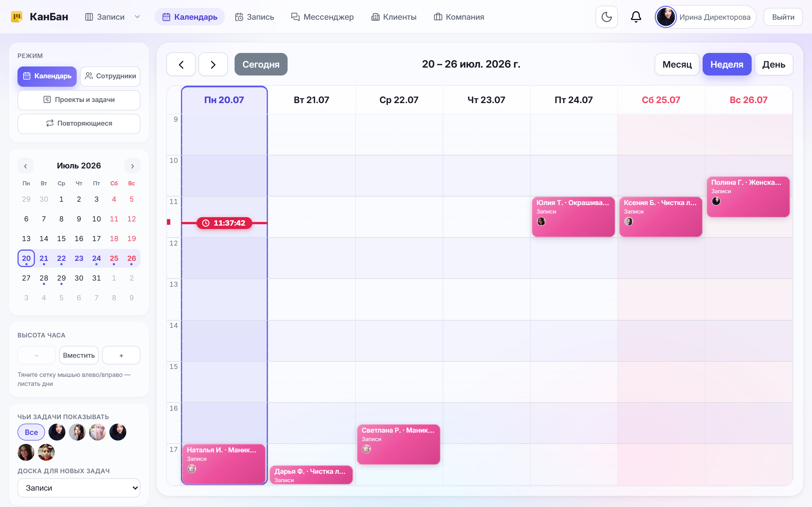
Task: Select the Все employee filter chip
Action: pos(31,432)
